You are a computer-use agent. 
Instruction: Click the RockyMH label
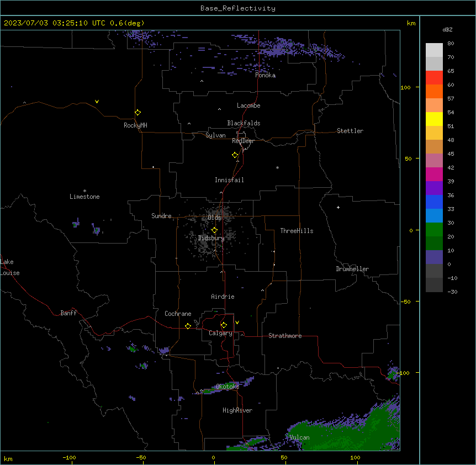tap(135, 125)
